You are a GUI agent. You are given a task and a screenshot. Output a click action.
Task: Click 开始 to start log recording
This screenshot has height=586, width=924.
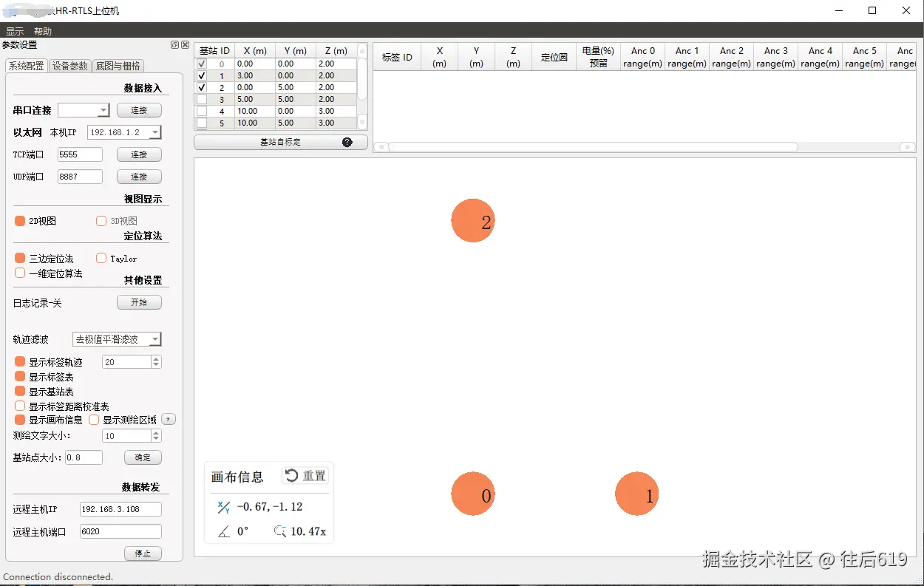(139, 302)
